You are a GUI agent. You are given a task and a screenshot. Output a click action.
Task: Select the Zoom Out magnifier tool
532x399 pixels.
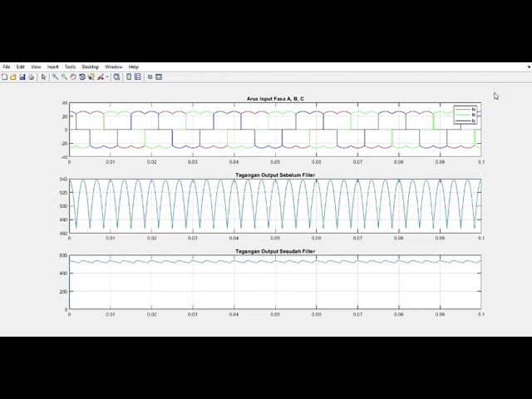(64, 76)
